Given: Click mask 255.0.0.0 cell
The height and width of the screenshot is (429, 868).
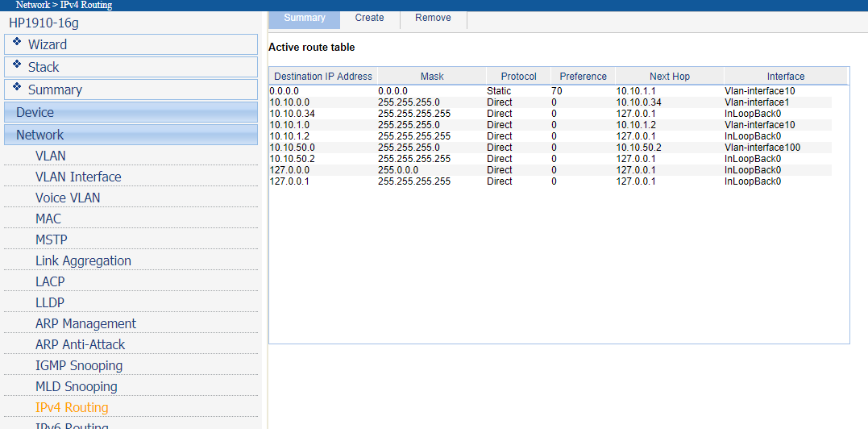Looking at the screenshot, I should (x=398, y=170).
